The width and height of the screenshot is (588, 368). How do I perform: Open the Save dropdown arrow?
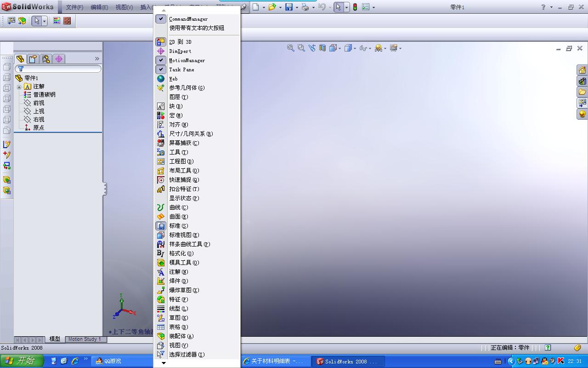tap(297, 7)
